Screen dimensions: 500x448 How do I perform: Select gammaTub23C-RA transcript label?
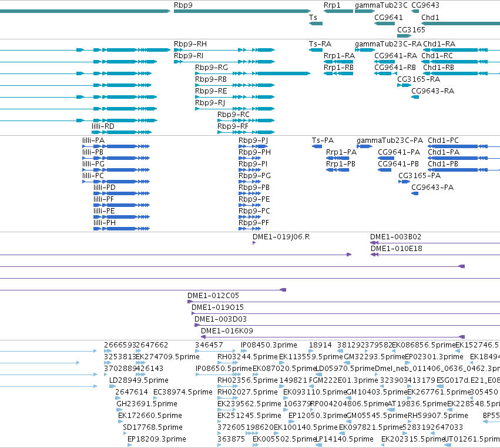388,44
